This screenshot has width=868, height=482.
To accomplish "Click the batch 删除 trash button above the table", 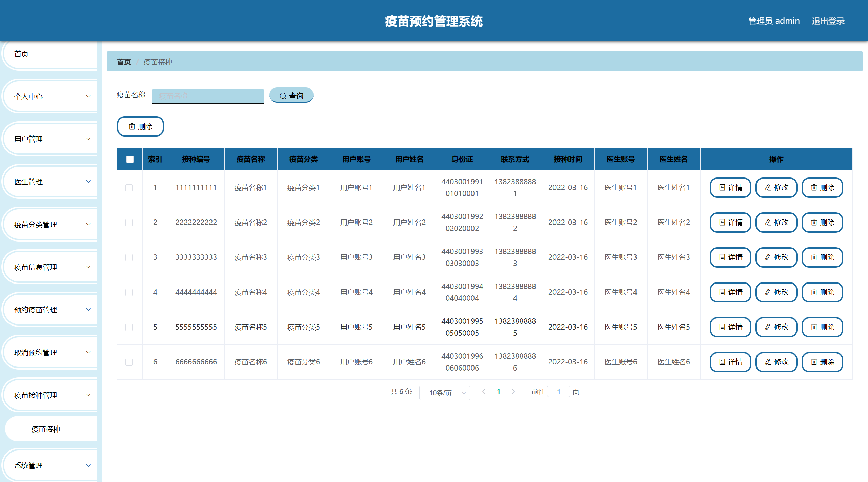I will click(140, 126).
